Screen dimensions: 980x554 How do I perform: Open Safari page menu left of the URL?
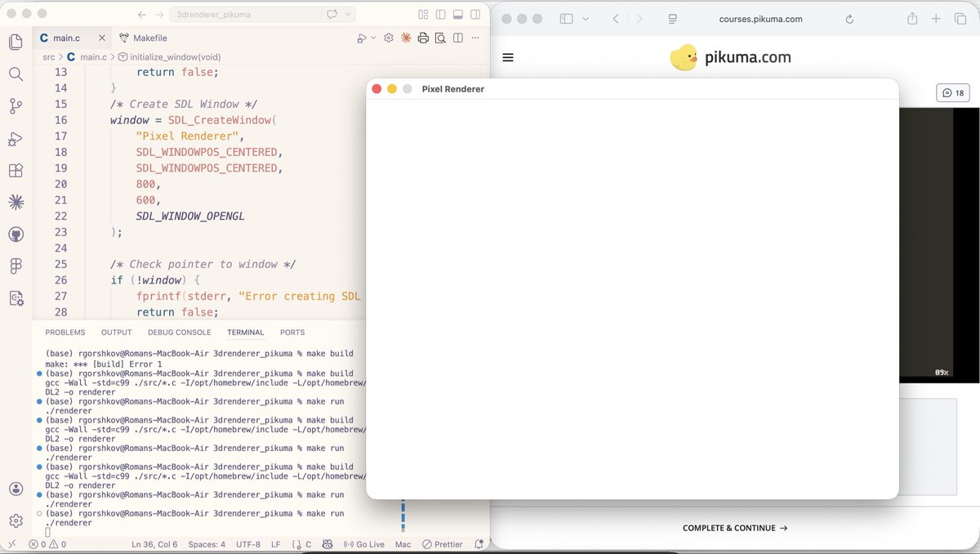[673, 19]
